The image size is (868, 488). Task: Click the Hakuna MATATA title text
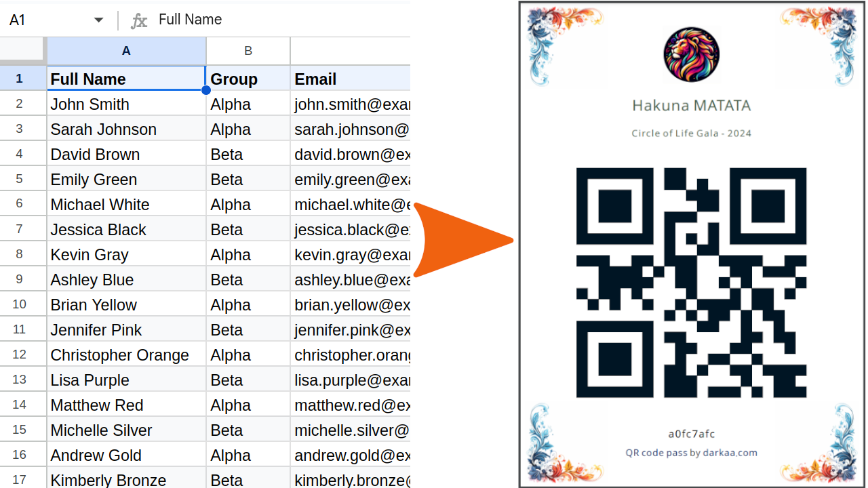click(691, 106)
